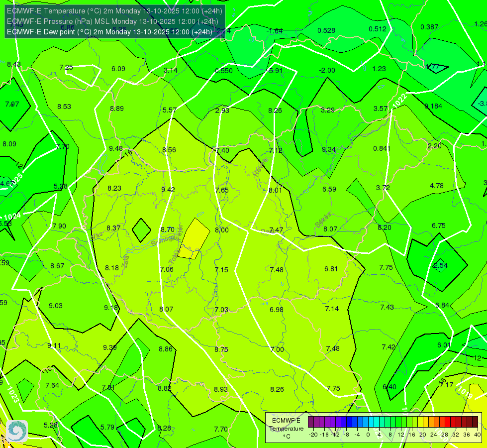
Task: Click the dew point value 6.09
Action: pos(118,69)
